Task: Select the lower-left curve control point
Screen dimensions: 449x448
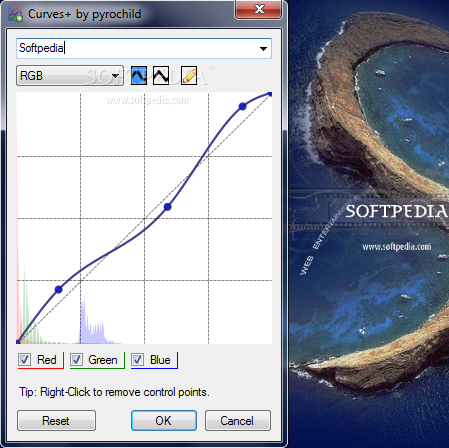Action: [x=58, y=289]
